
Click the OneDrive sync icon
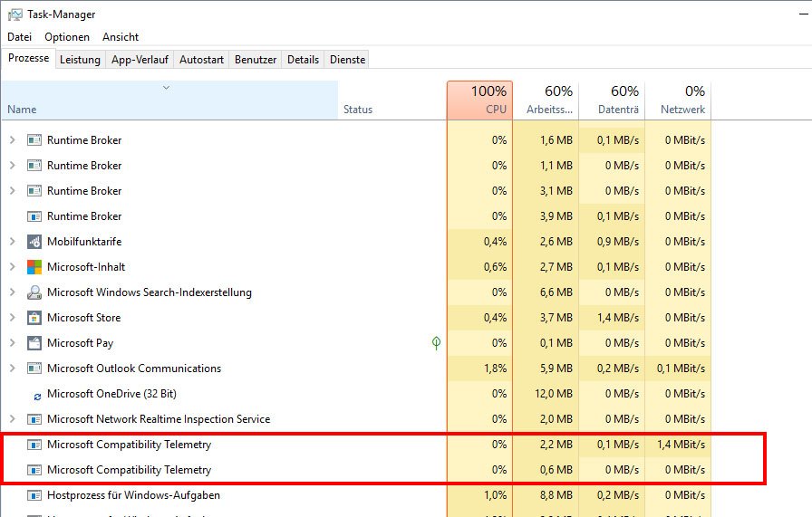pos(37,397)
